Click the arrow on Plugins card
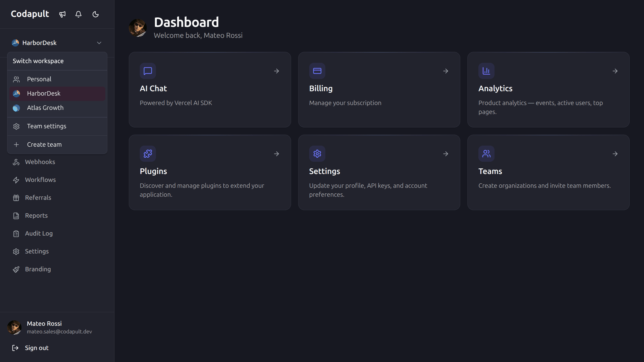 pos(277,154)
